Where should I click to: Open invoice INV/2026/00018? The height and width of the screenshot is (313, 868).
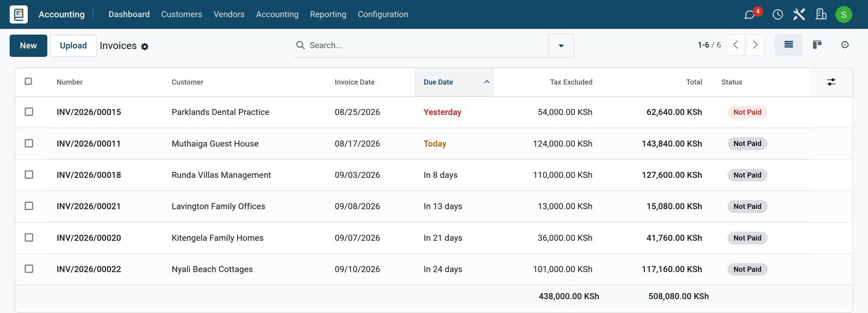coord(88,175)
